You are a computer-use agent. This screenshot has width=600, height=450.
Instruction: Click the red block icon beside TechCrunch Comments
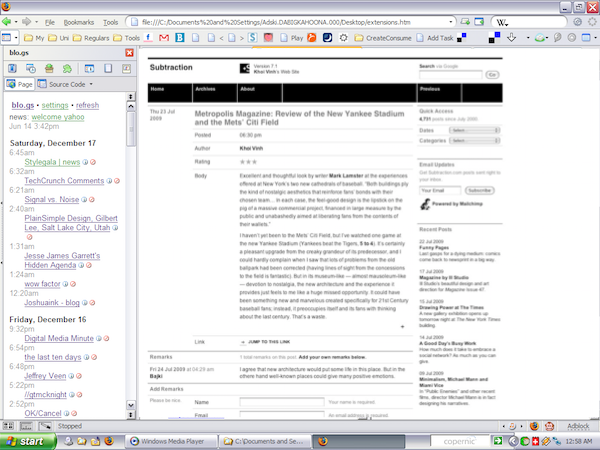click(119, 181)
